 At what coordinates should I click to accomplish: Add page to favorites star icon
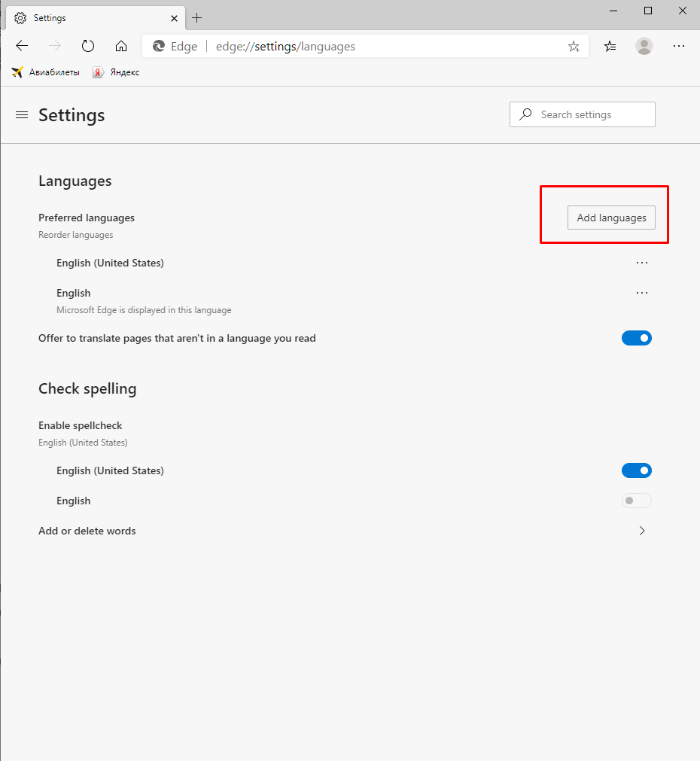coord(574,47)
